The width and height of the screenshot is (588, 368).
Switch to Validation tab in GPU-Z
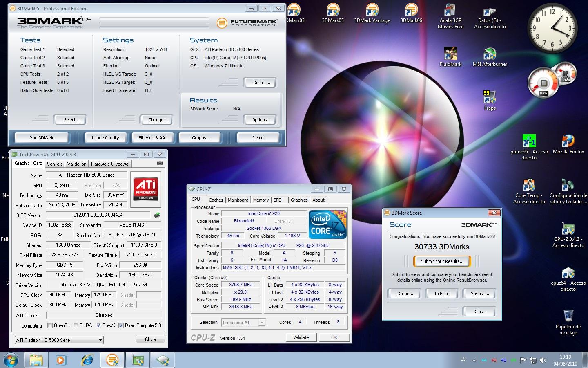77,164
